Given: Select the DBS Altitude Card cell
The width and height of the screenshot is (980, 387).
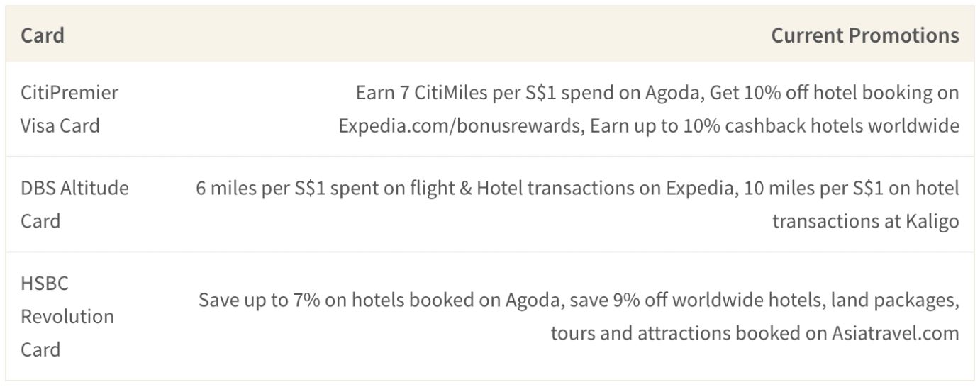Looking at the screenshot, I should [75, 205].
